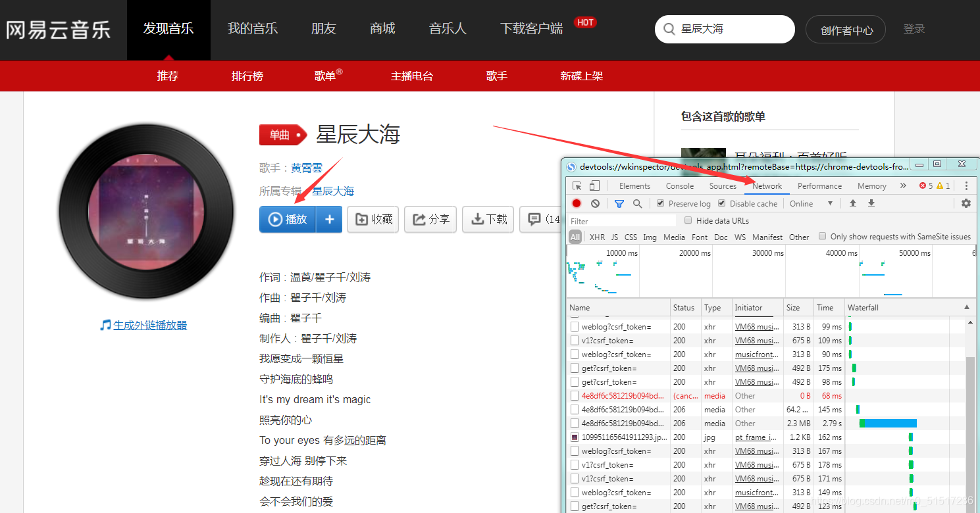
Task: Click the magnifier in the 星辰大海 search box
Action: 669,29
